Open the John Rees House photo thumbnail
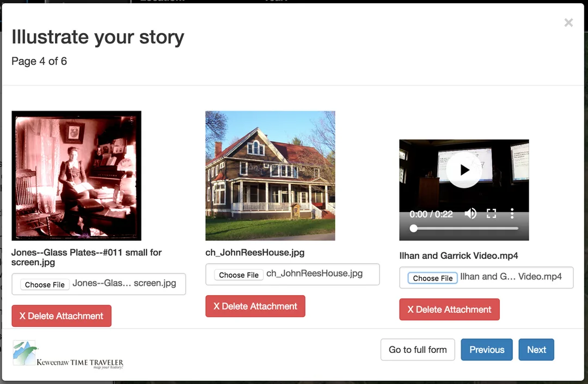The height and width of the screenshot is (384, 588). (271, 175)
